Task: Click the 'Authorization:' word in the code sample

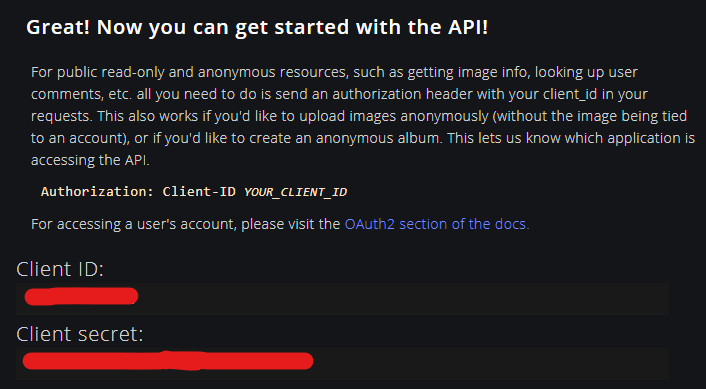Action: coord(98,191)
